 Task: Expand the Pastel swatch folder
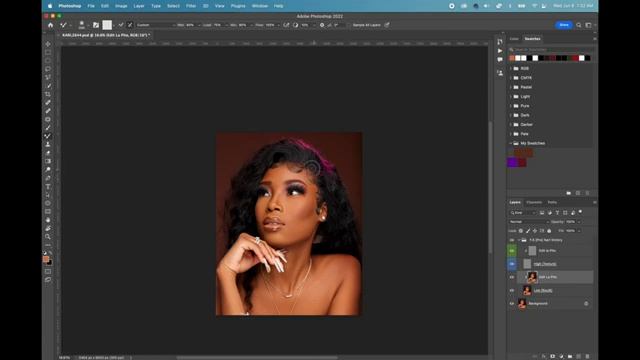pyautogui.click(x=511, y=87)
